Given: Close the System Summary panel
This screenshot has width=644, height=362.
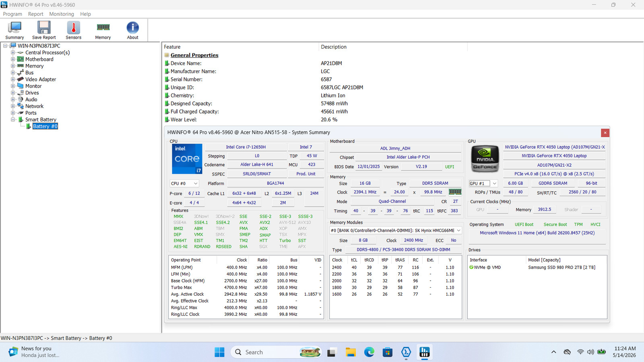Looking at the screenshot, I should [x=605, y=133].
